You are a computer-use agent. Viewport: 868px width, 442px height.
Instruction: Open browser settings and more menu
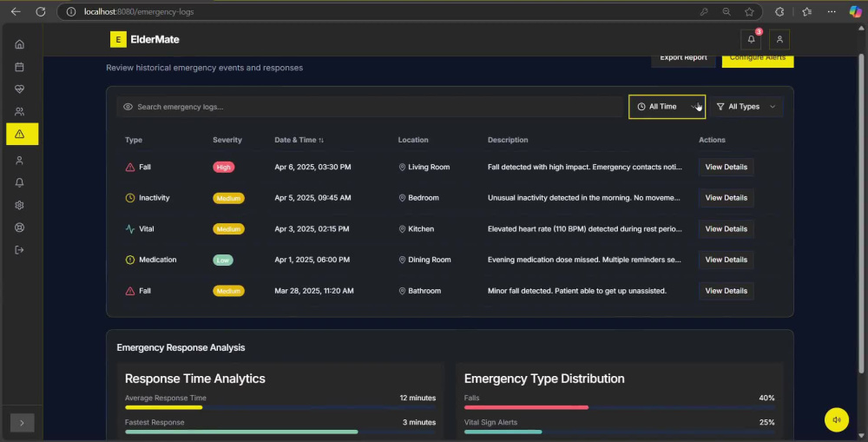[832, 11]
